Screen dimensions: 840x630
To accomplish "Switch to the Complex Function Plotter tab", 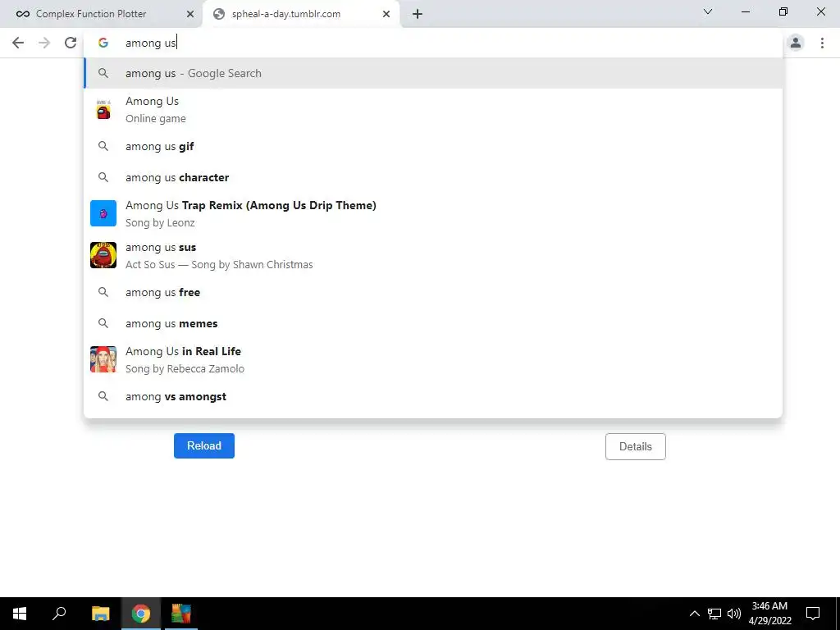I will (x=102, y=14).
